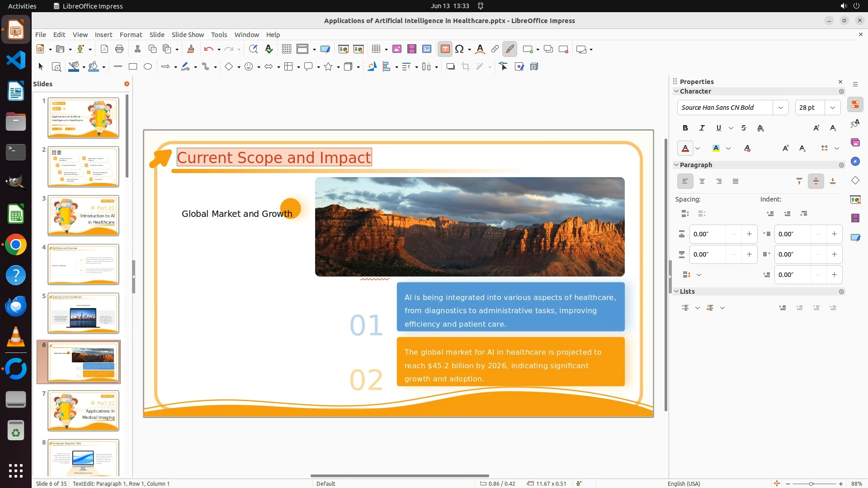This screenshot has height=488, width=868.
Task: Toggle Display Grid icon
Action: point(287,49)
